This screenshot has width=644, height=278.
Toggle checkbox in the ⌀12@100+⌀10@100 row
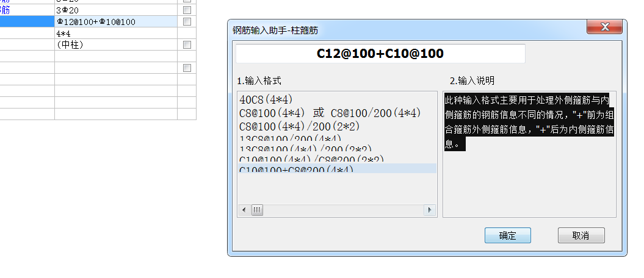pyautogui.click(x=187, y=22)
